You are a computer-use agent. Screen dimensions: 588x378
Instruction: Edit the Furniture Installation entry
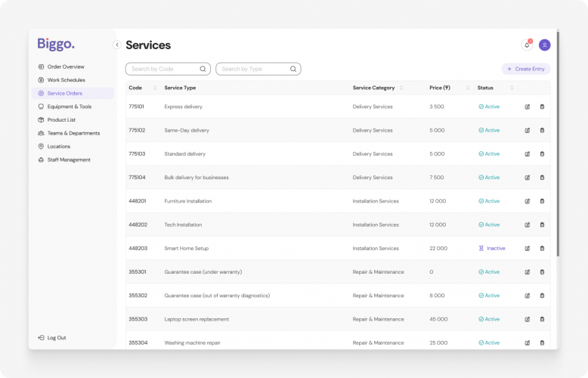[528, 201]
